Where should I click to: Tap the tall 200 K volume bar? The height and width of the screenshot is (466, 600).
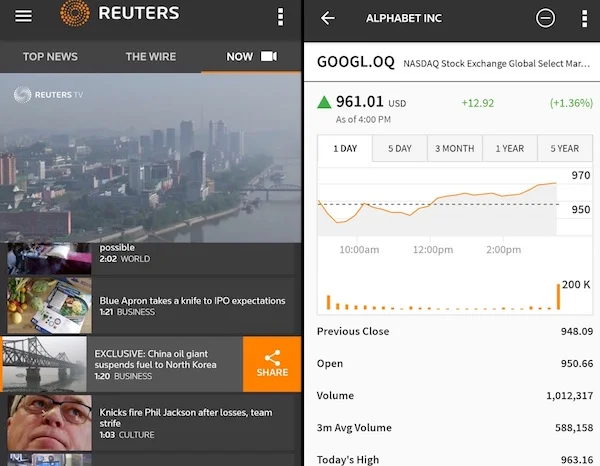[x=558, y=297]
